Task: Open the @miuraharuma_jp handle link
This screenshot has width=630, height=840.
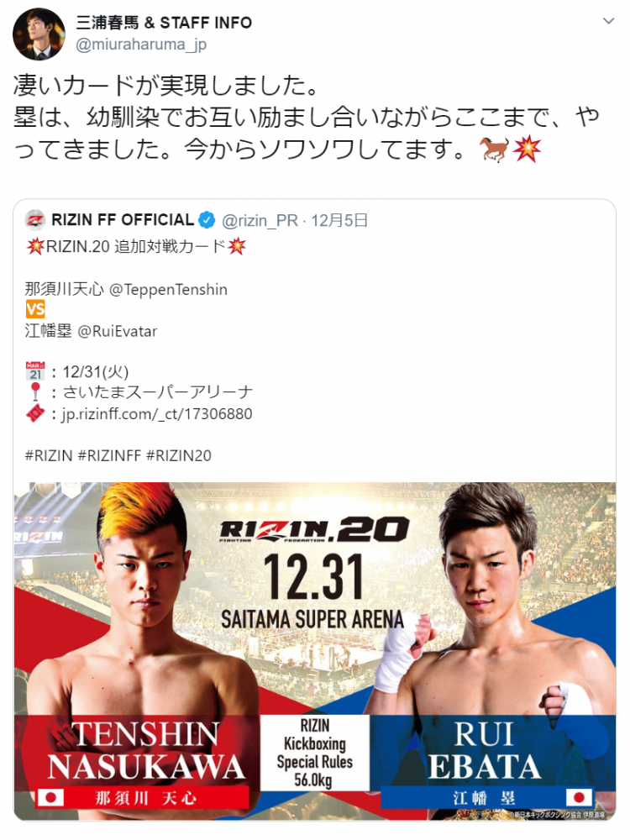Action: point(141,45)
